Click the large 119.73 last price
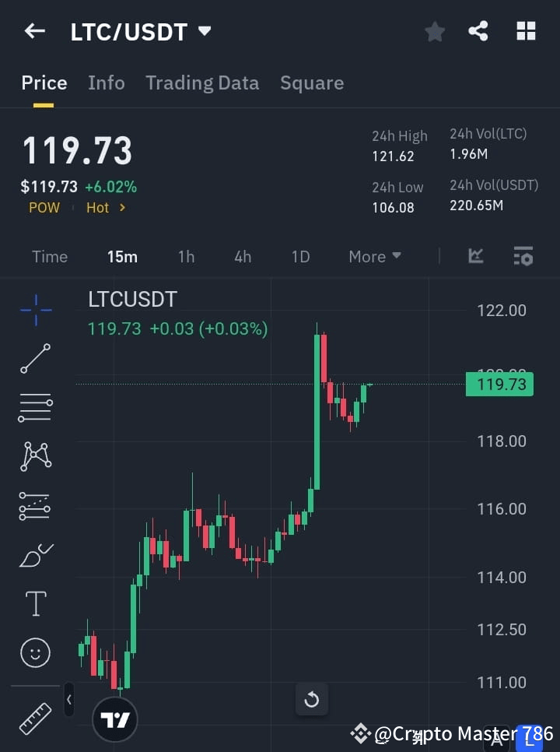Viewport: 560px width, 752px height. (x=77, y=150)
